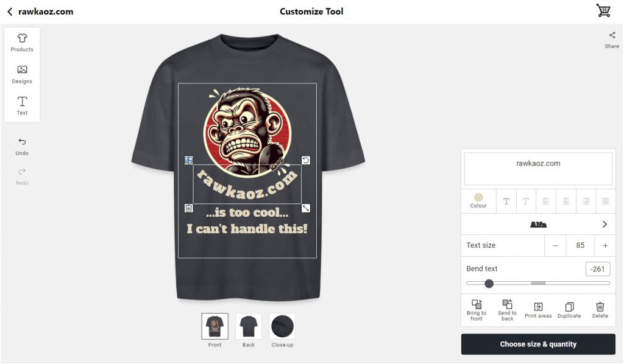Increase text size with plus button
Screen dimensions: 624x364
[605, 245]
